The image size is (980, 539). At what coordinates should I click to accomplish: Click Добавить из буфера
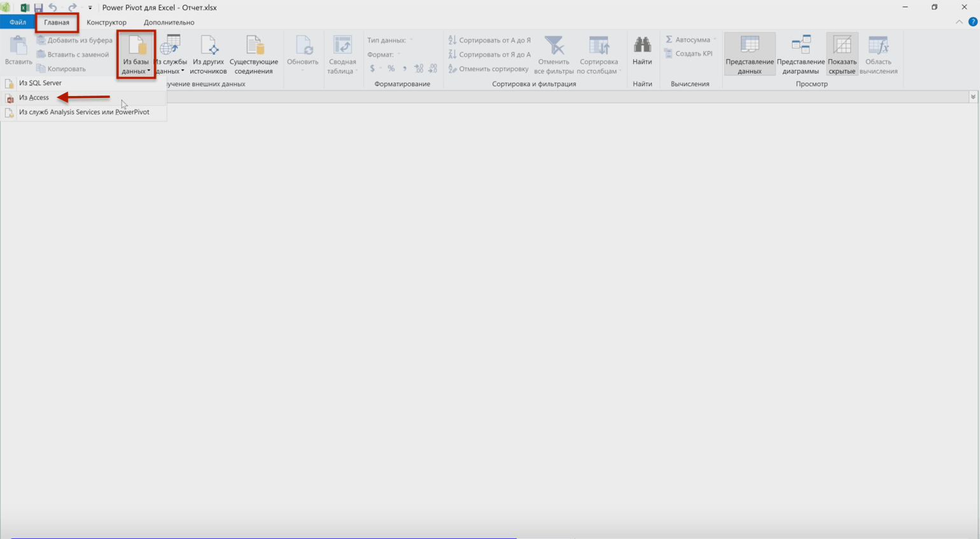coord(74,40)
